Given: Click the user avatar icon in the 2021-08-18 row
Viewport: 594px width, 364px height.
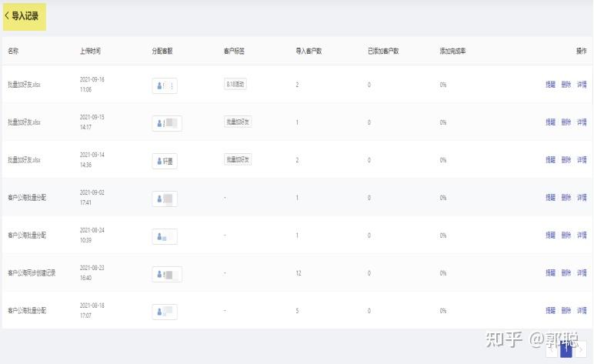Looking at the screenshot, I should click(160, 312).
